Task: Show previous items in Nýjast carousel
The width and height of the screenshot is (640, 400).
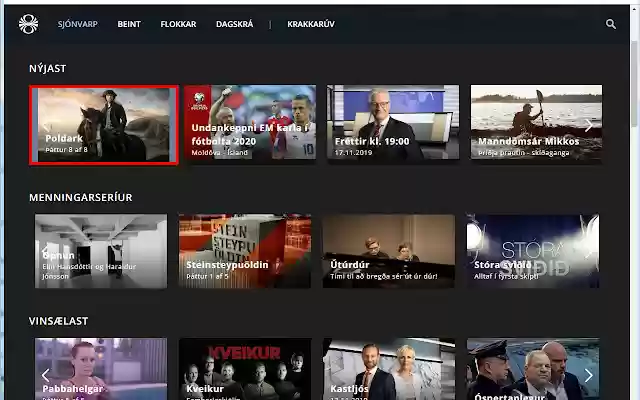Action: (x=46, y=127)
